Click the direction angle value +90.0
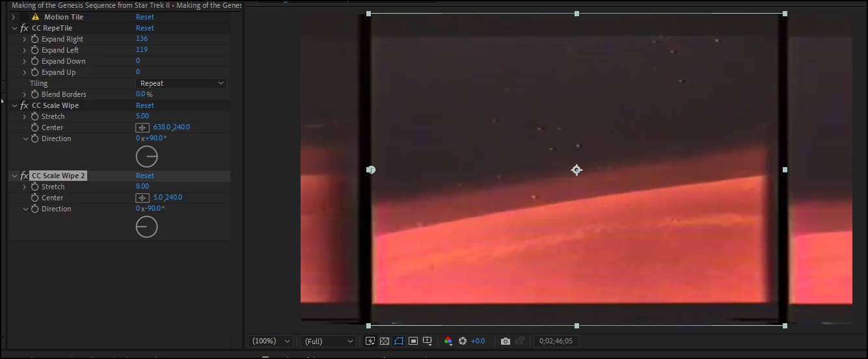Viewport: 868px width, 359px height. pos(156,139)
